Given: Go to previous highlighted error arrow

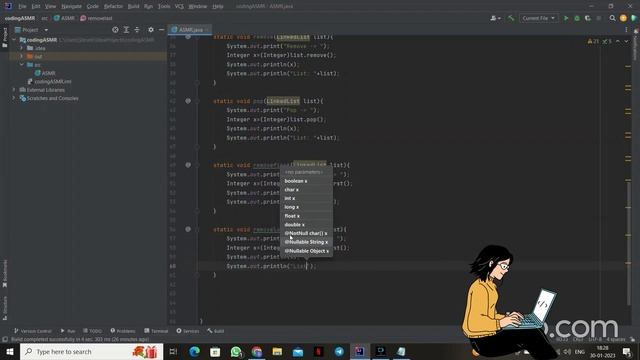Looking at the screenshot, I should click(618, 41).
